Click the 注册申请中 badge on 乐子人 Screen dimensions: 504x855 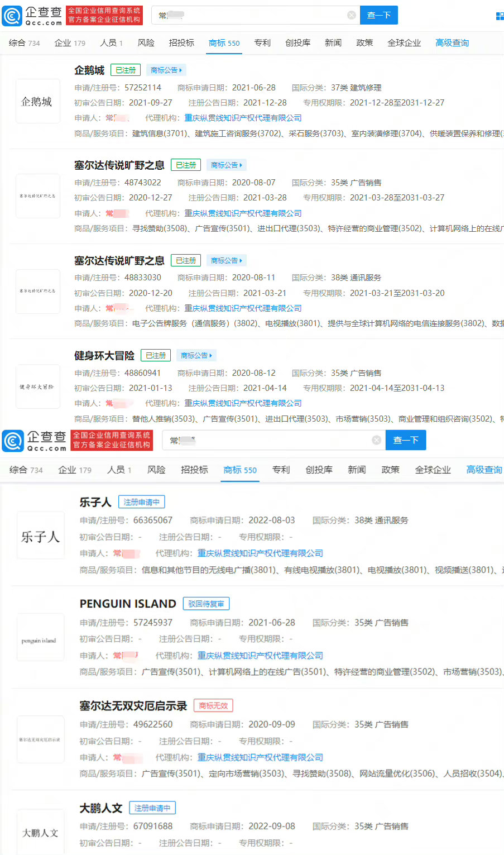coord(141,501)
